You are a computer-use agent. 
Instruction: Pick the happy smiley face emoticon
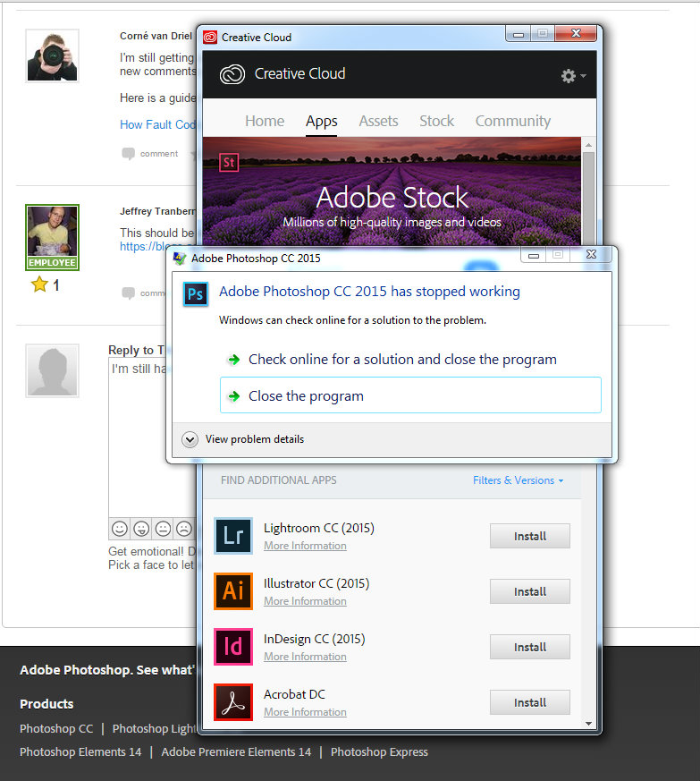point(120,529)
